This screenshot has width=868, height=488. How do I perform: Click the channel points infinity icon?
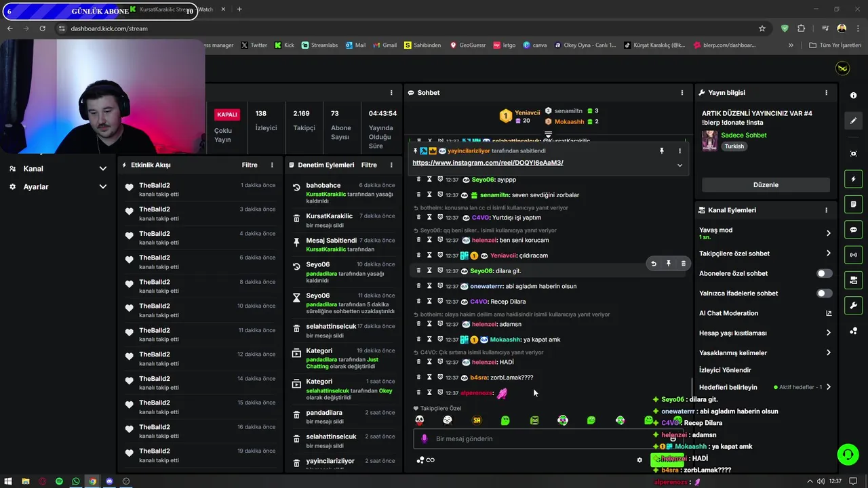(x=430, y=460)
